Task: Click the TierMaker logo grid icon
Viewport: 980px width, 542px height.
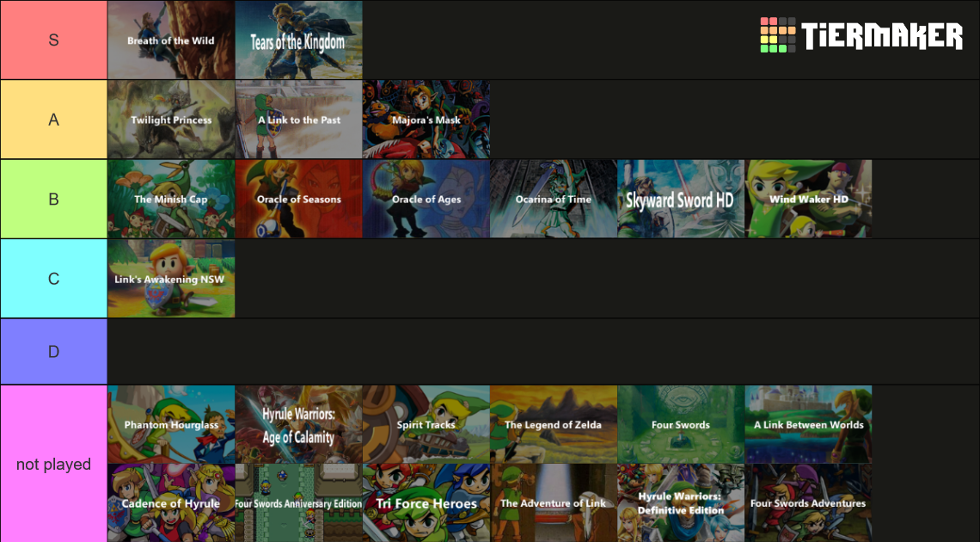Action: point(778,35)
